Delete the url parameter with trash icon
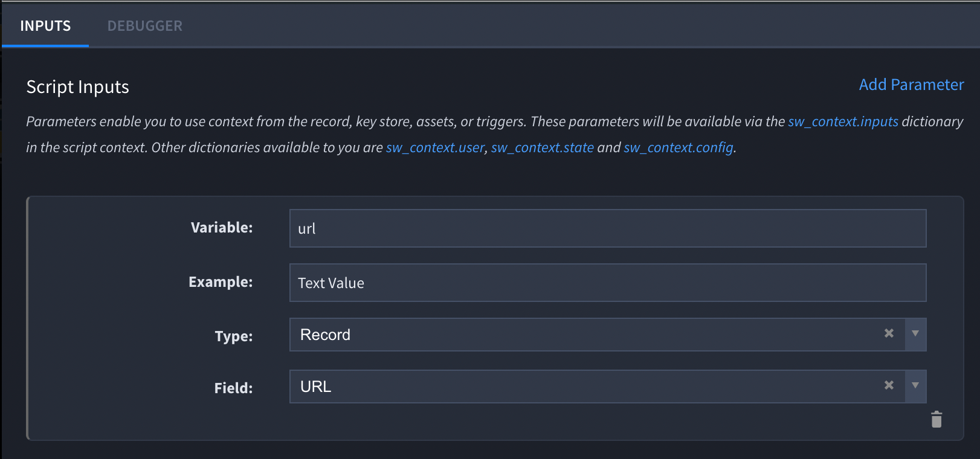This screenshot has width=980, height=459. (x=936, y=419)
